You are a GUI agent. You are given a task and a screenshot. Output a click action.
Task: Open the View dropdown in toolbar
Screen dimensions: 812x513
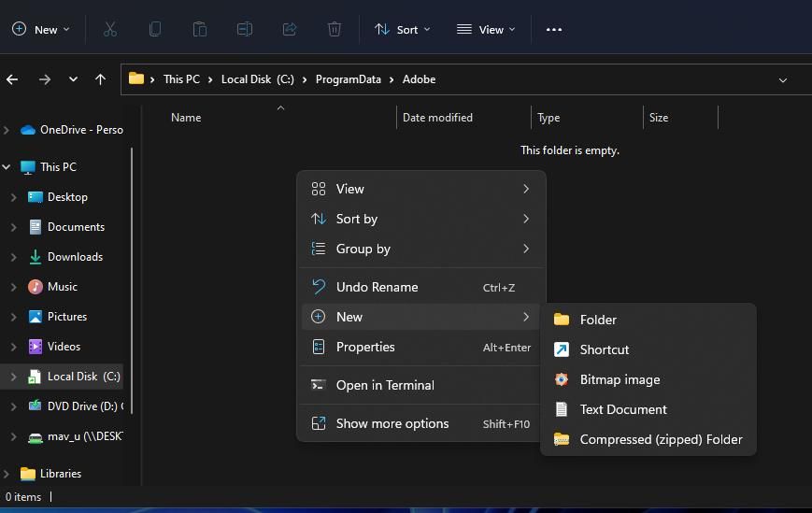[x=486, y=30]
